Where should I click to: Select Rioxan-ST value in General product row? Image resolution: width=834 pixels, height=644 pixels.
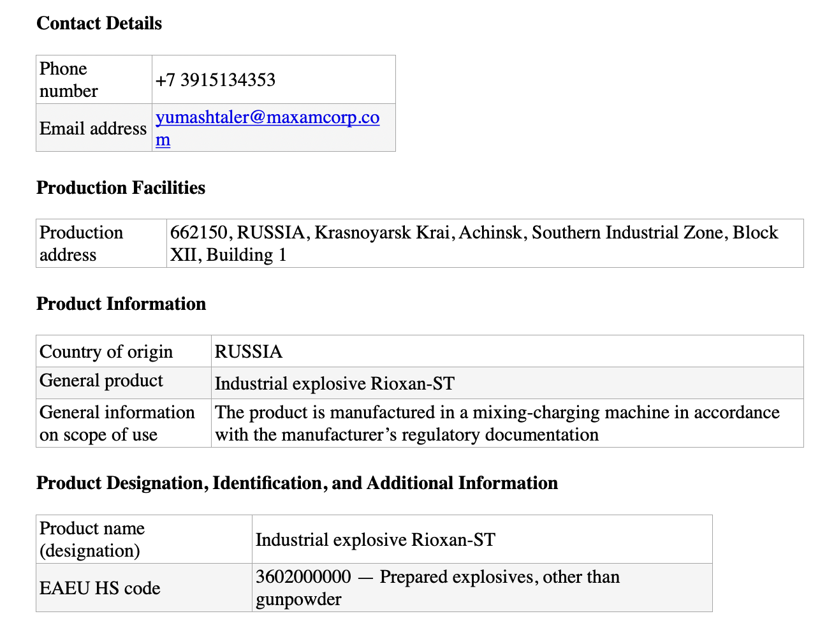pos(335,384)
